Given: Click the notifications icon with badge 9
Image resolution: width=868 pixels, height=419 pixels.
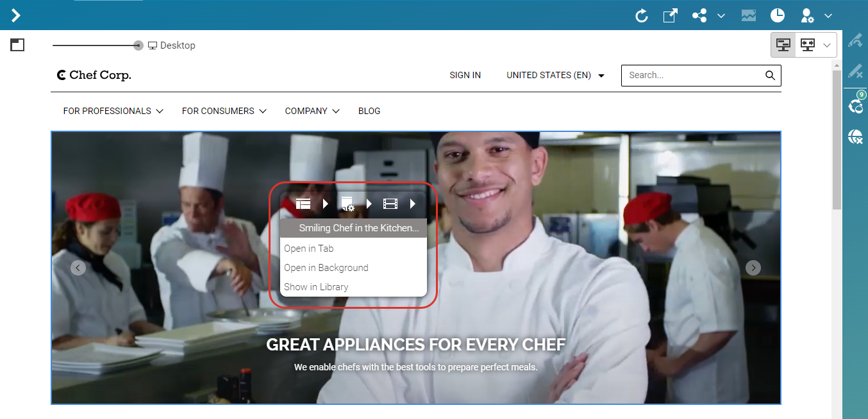Looking at the screenshot, I should tap(855, 105).
